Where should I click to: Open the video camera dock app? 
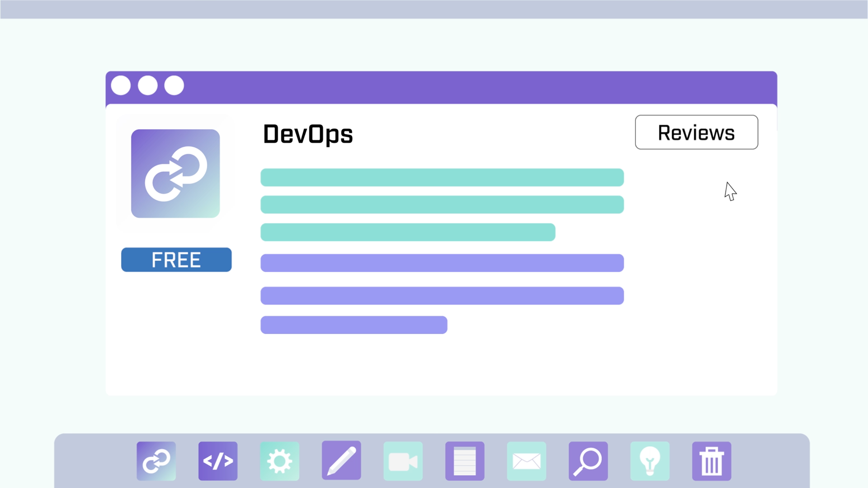[x=403, y=461]
